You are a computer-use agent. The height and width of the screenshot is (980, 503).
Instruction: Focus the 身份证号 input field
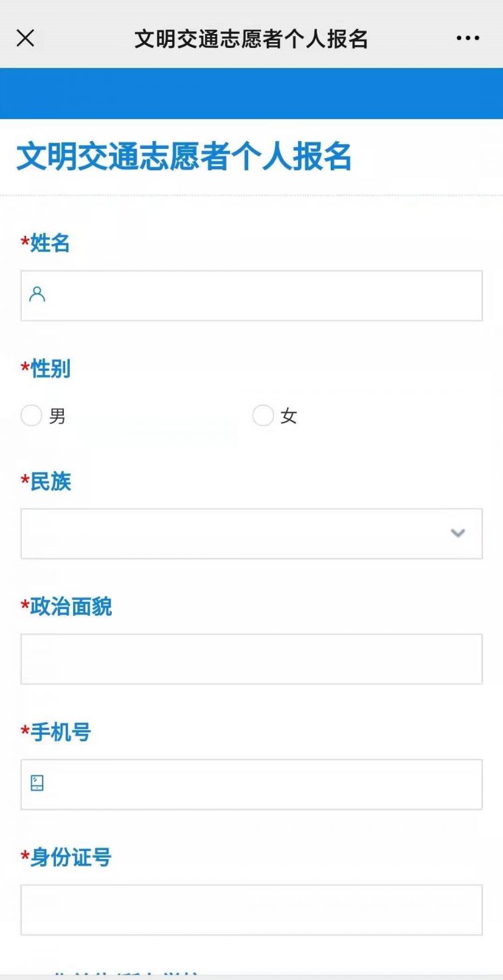click(x=251, y=910)
